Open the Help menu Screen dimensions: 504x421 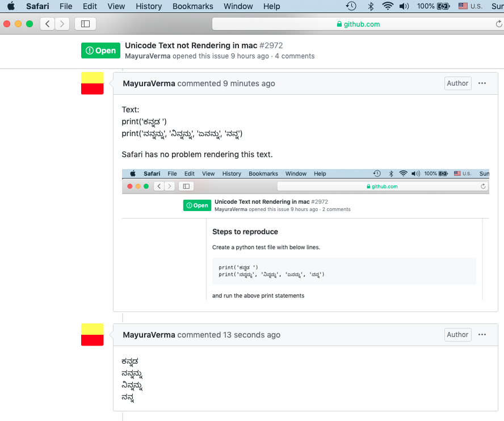[272, 6]
